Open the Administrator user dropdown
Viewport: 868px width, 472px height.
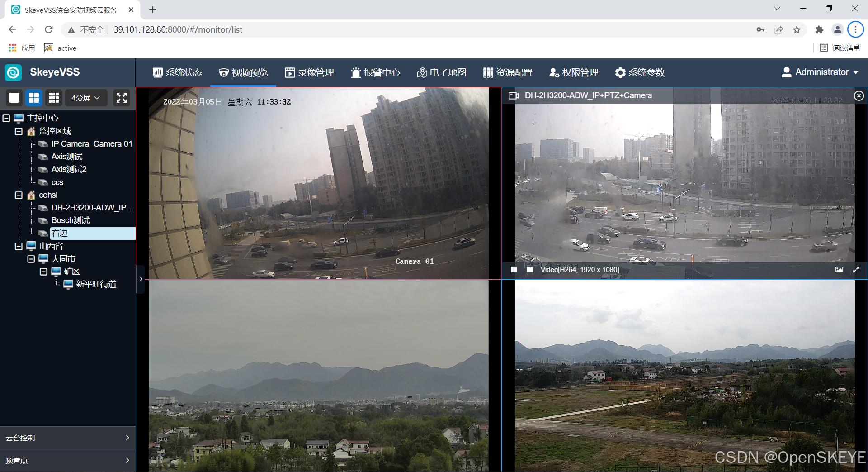pos(820,72)
